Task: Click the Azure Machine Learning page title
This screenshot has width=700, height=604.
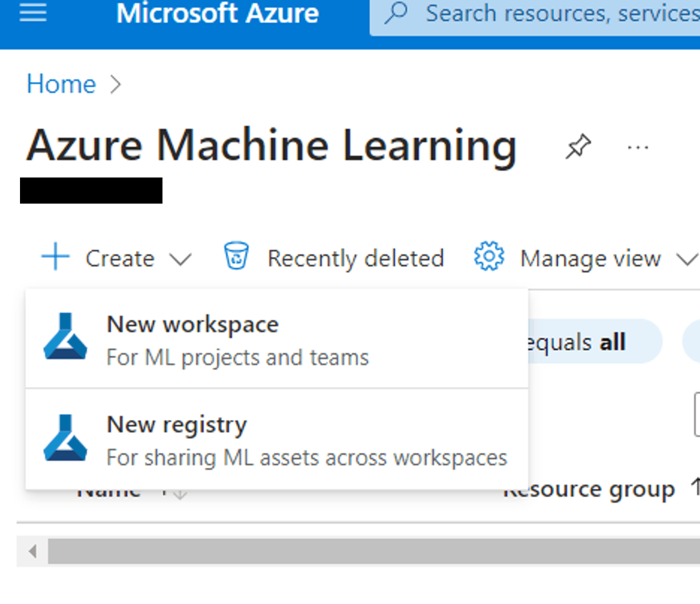Action: pos(271,146)
